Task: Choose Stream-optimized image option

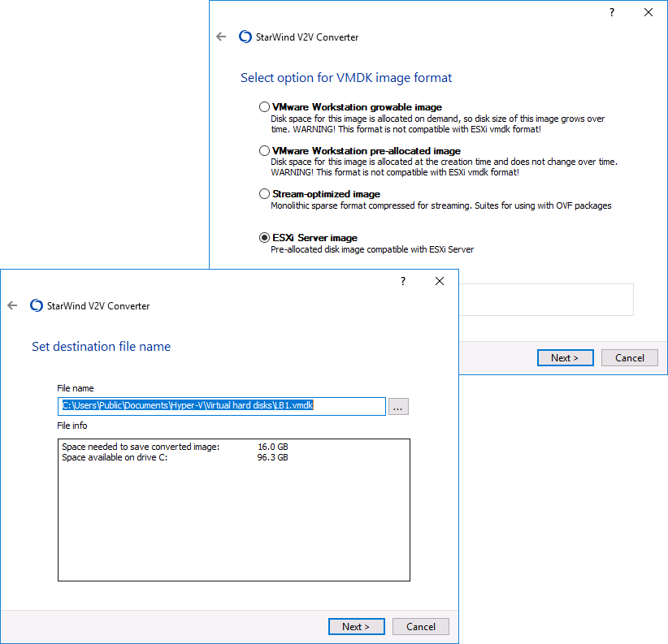Action: [x=265, y=193]
